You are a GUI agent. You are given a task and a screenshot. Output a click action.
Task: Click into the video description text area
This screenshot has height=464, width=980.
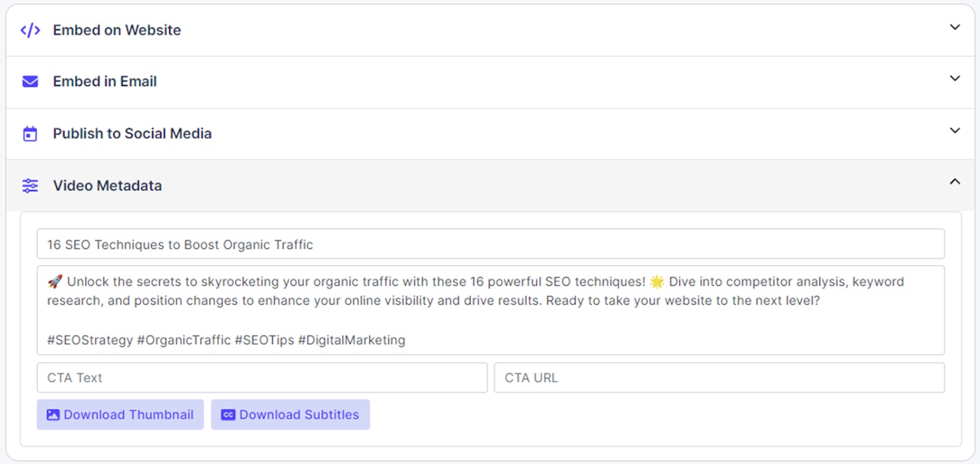pos(490,318)
